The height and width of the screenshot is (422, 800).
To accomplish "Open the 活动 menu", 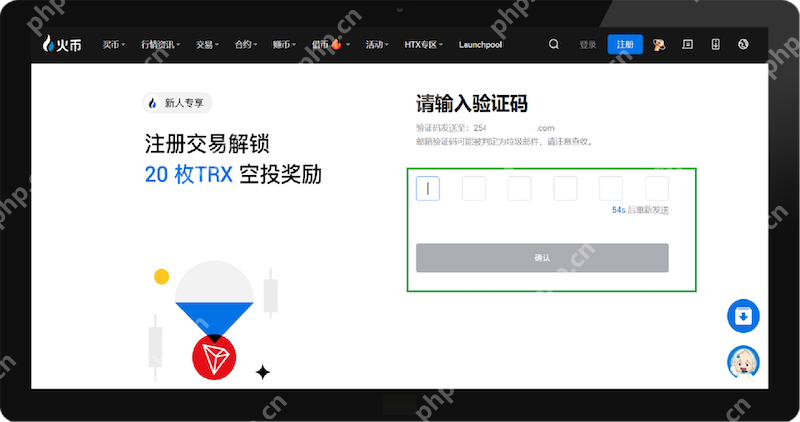I will click(377, 45).
